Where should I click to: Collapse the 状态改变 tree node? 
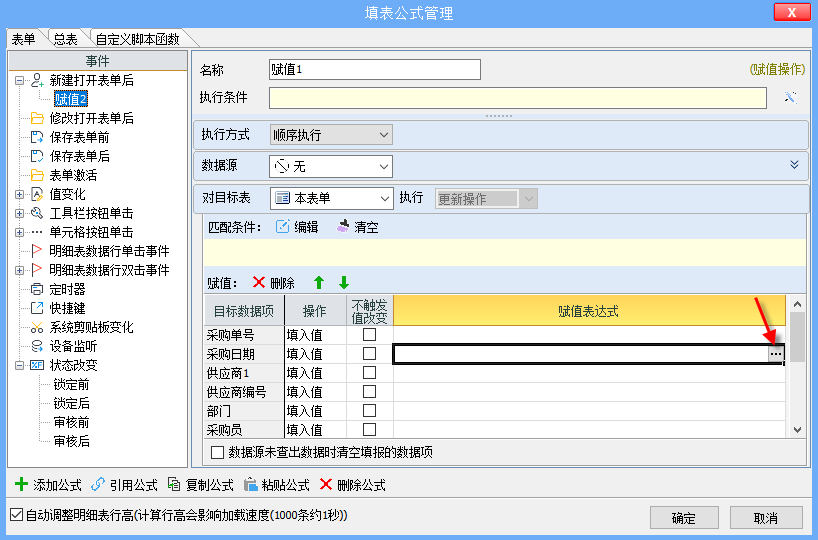tap(19, 365)
